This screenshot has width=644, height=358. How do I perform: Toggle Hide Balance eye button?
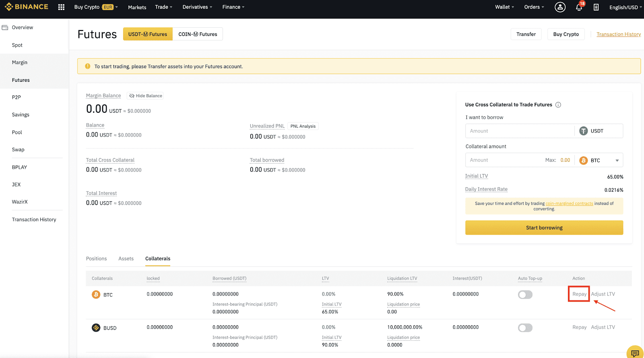(145, 96)
